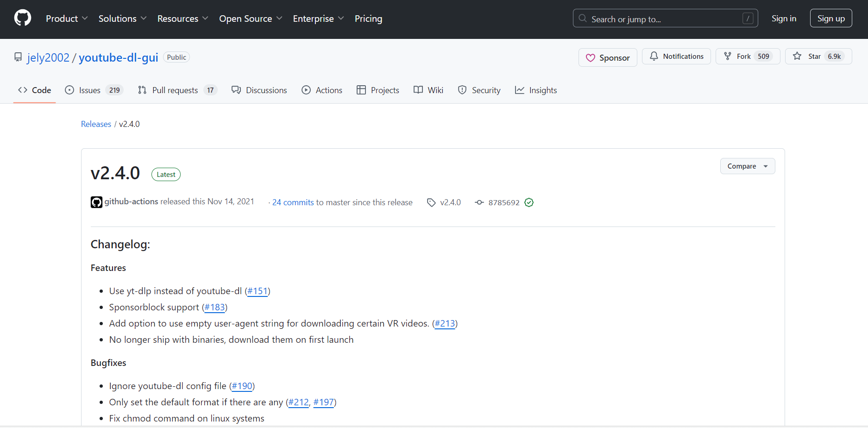868x428 pixels.
Task: Click the tag icon next to v2.4.0
Action: (431, 202)
